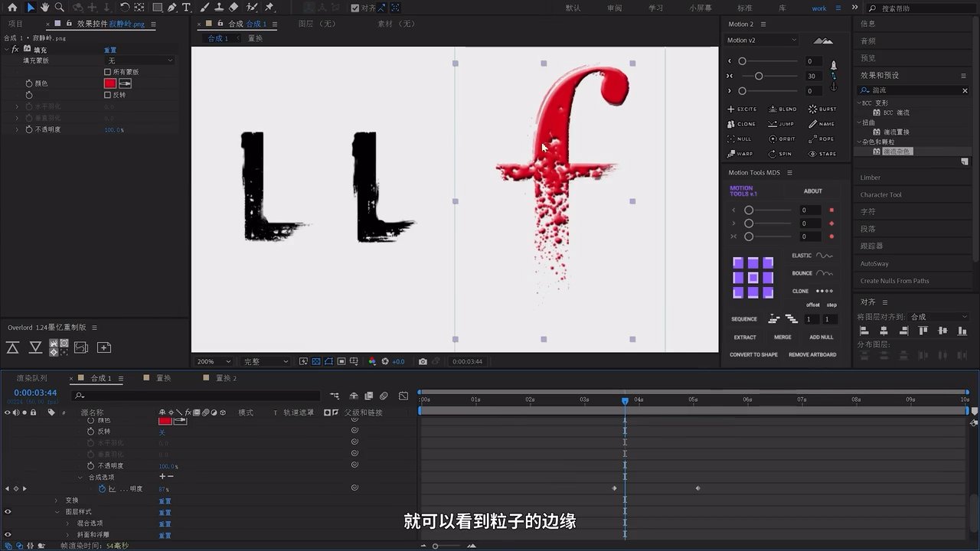Choose the Horizontal Type tool

[x=186, y=8]
